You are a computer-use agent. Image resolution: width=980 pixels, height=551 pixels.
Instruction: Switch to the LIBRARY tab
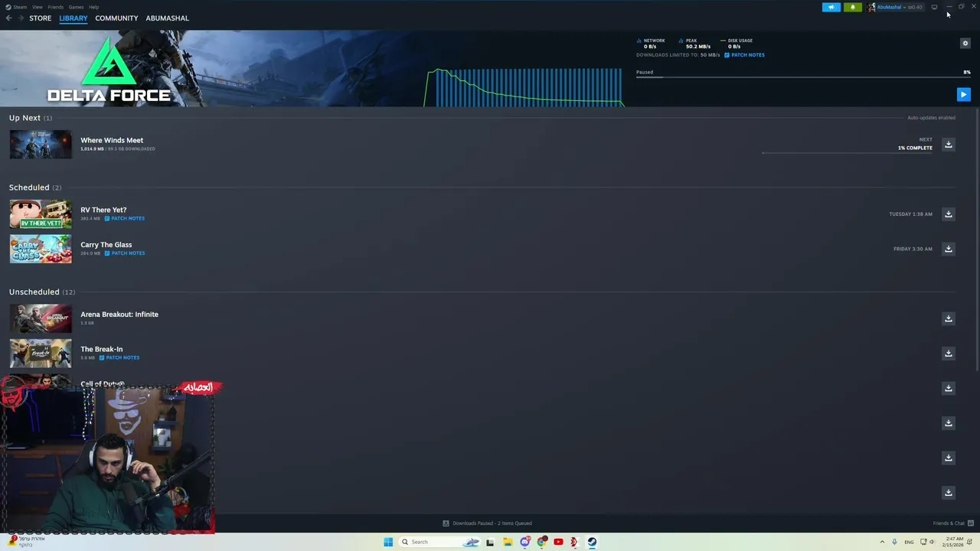(73, 18)
